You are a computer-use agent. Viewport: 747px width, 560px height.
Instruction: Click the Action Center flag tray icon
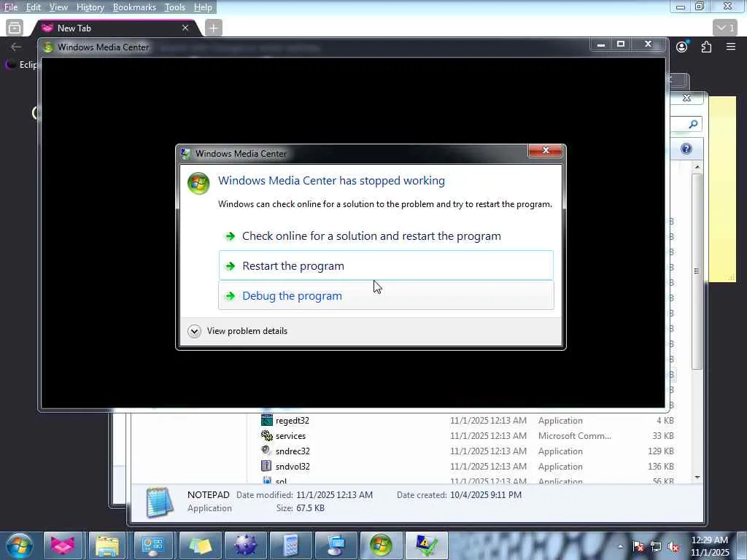638,547
